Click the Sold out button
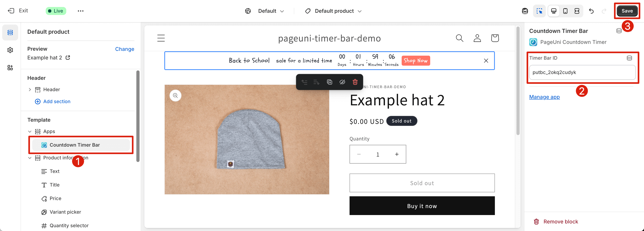 (x=422, y=183)
